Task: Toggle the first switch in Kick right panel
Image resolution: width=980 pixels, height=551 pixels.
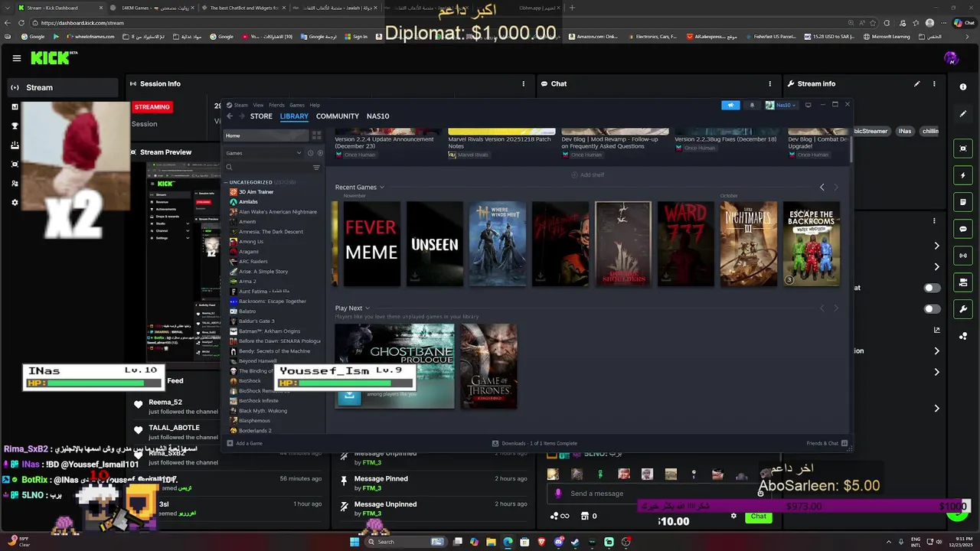Action: [932, 288]
